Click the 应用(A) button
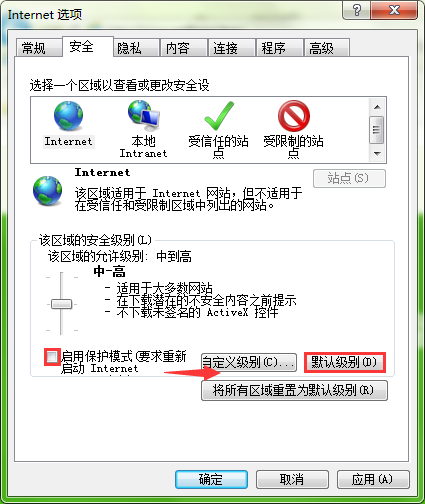The image size is (425, 504). click(373, 480)
